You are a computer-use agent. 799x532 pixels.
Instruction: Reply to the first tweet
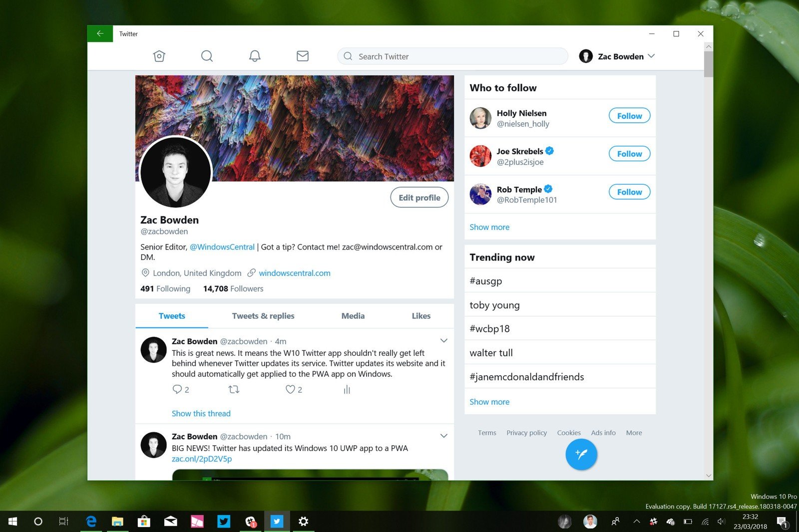coord(177,389)
